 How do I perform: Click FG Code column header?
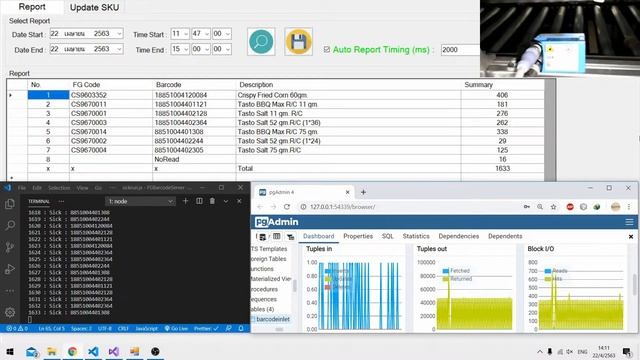click(x=111, y=85)
